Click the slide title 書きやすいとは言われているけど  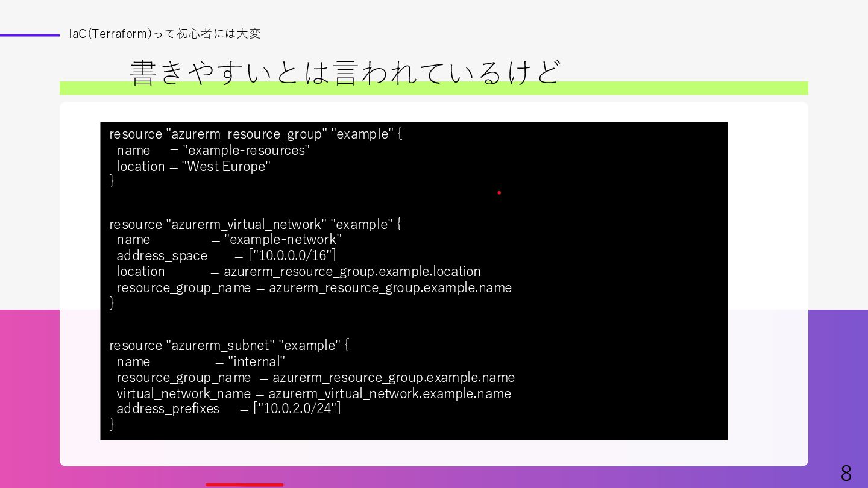(x=345, y=72)
